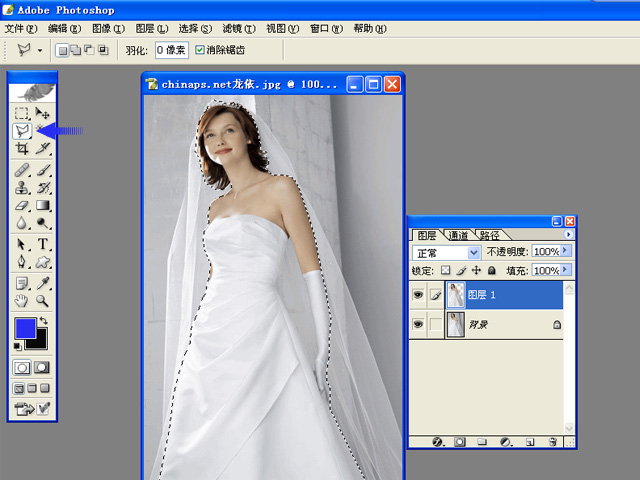
Task: Create a new layer
Action: [x=530, y=442]
